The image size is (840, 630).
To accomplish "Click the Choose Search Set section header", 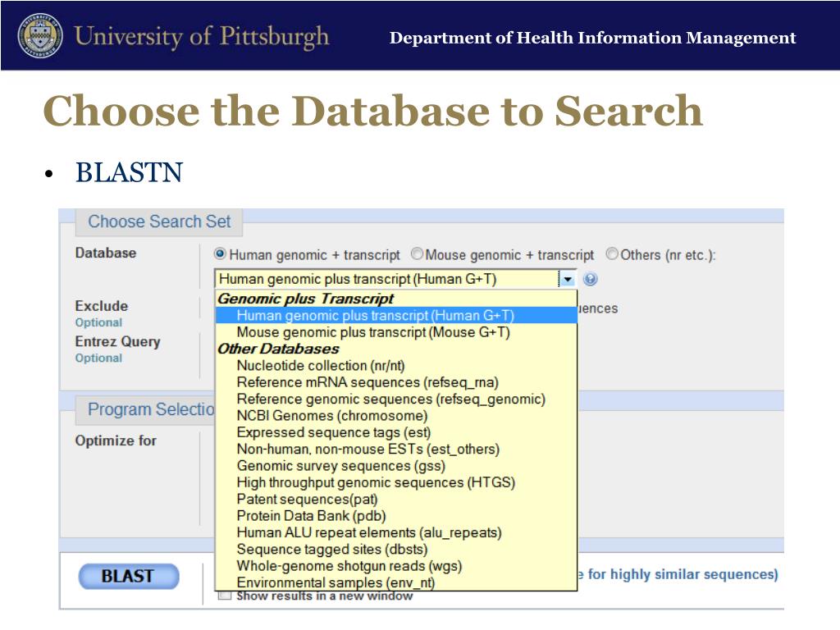I will [x=159, y=221].
